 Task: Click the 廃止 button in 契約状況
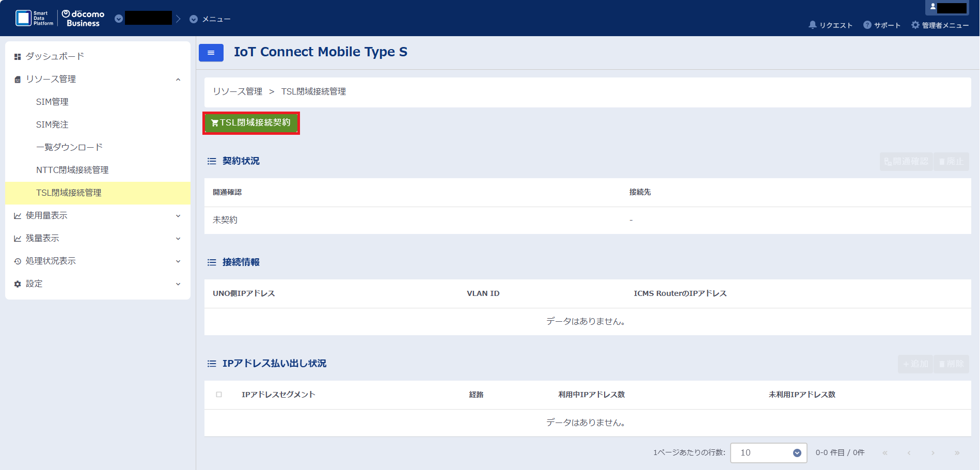tap(951, 162)
